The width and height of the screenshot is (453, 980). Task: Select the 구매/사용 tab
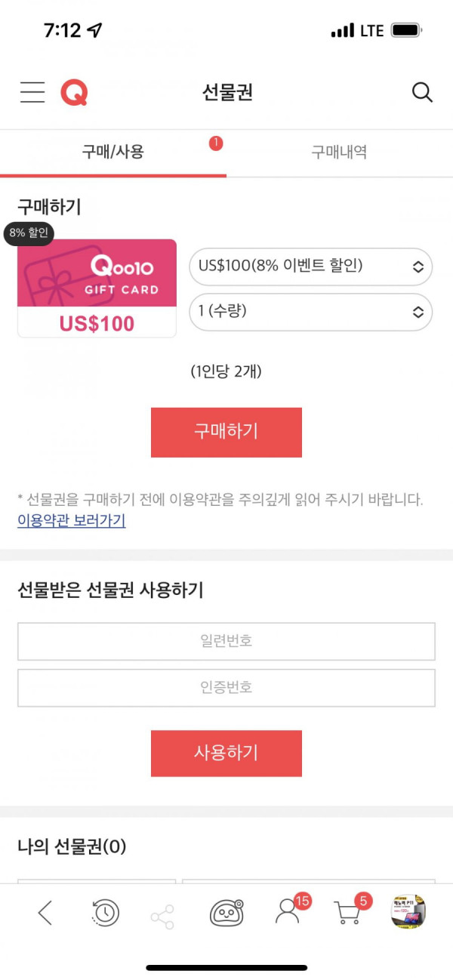tap(113, 152)
